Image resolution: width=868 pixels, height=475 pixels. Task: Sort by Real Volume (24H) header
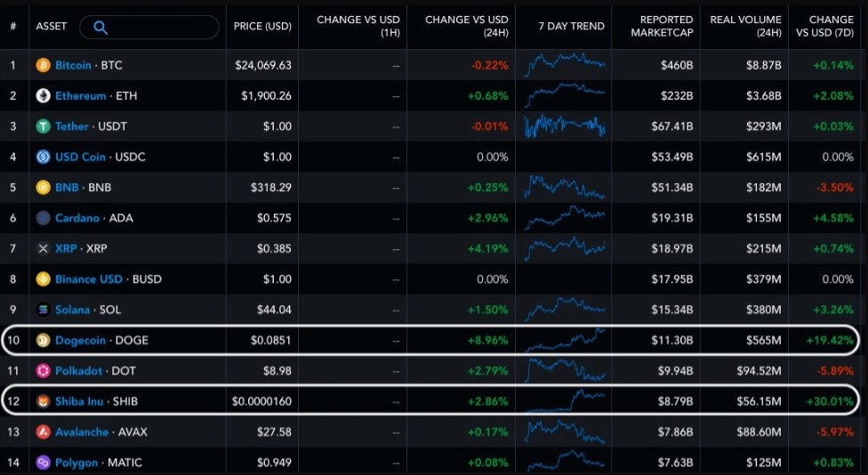click(745, 27)
